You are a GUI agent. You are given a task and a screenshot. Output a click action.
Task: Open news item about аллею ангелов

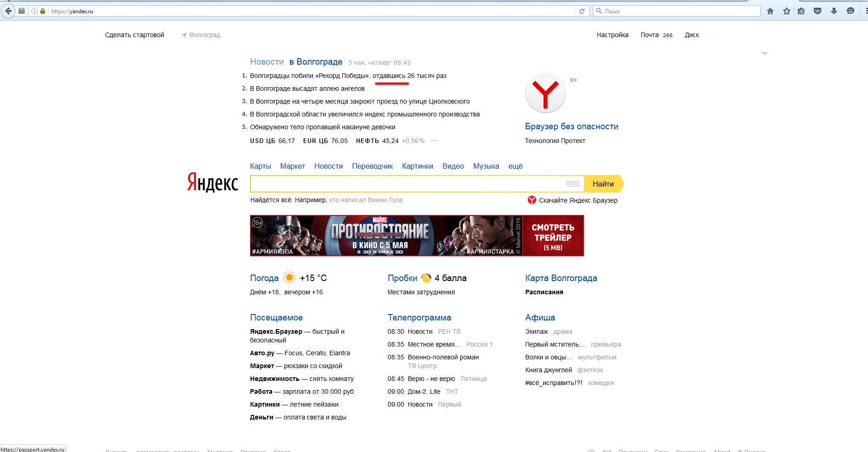pos(307,88)
